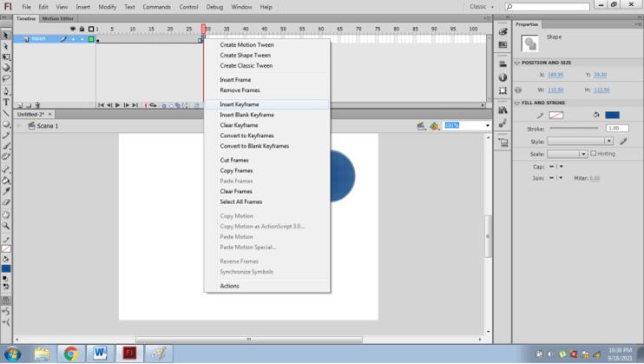This screenshot has width=644, height=364.
Task: Select the Line tool
Action: point(6,113)
